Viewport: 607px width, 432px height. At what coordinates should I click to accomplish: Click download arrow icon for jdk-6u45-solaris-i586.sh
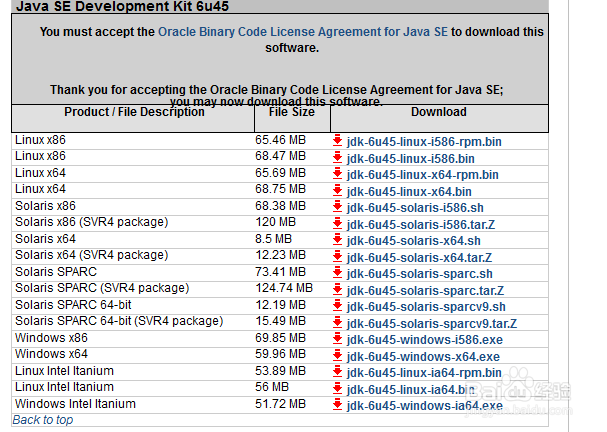(x=338, y=207)
